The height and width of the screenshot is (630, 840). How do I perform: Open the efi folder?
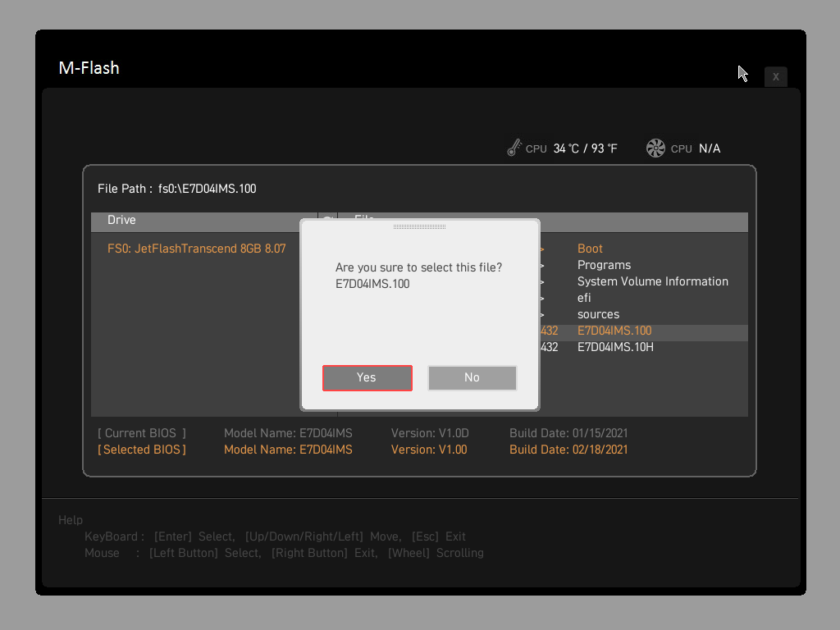coord(584,298)
